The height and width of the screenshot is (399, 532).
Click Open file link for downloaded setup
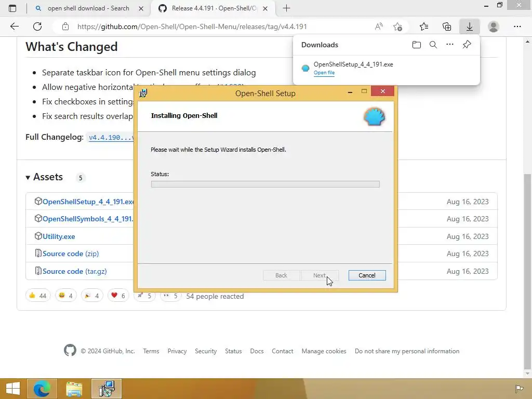pyautogui.click(x=324, y=73)
